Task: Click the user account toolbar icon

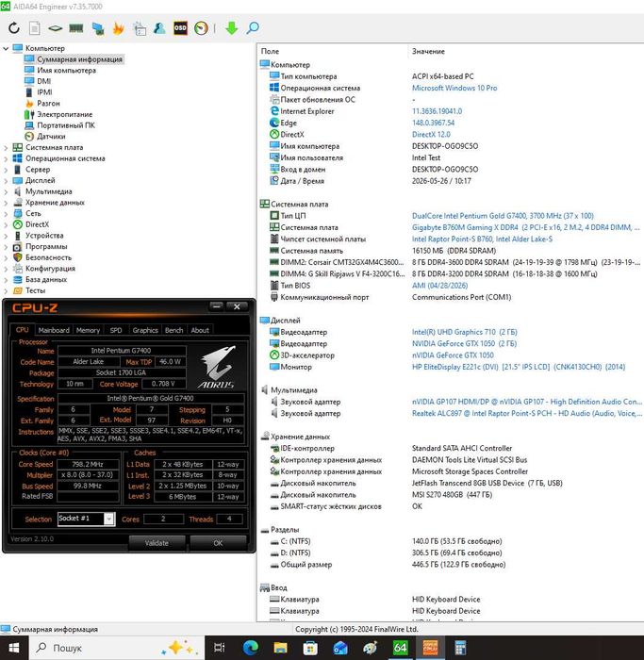Action: pos(159,28)
